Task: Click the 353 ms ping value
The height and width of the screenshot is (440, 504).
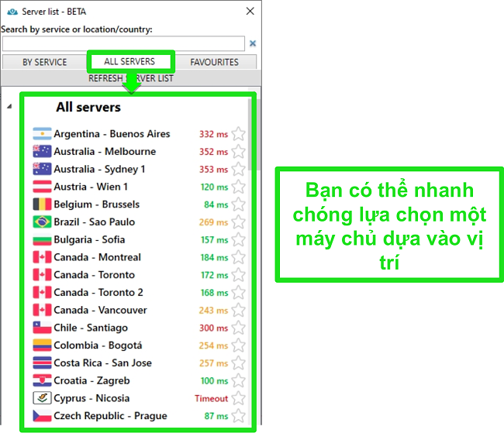Action: tap(213, 169)
